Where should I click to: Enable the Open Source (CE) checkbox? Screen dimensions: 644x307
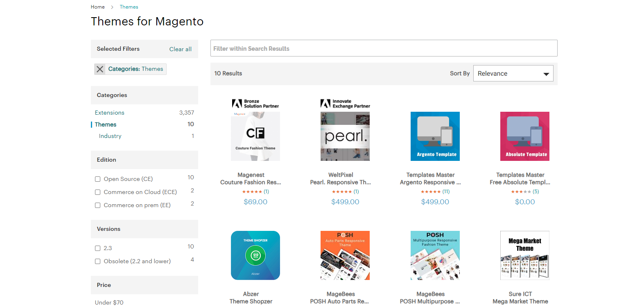click(x=98, y=179)
